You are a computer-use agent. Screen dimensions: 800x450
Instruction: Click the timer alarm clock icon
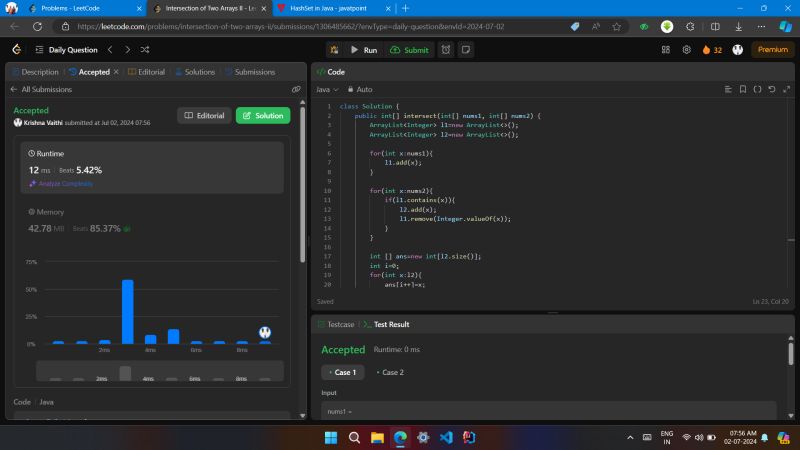pyautogui.click(x=445, y=49)
